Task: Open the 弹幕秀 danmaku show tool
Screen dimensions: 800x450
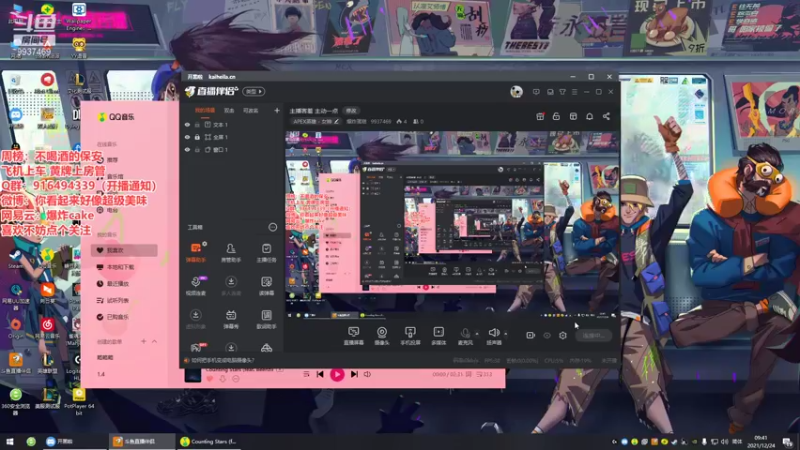Action: click(x=231, y=319)
